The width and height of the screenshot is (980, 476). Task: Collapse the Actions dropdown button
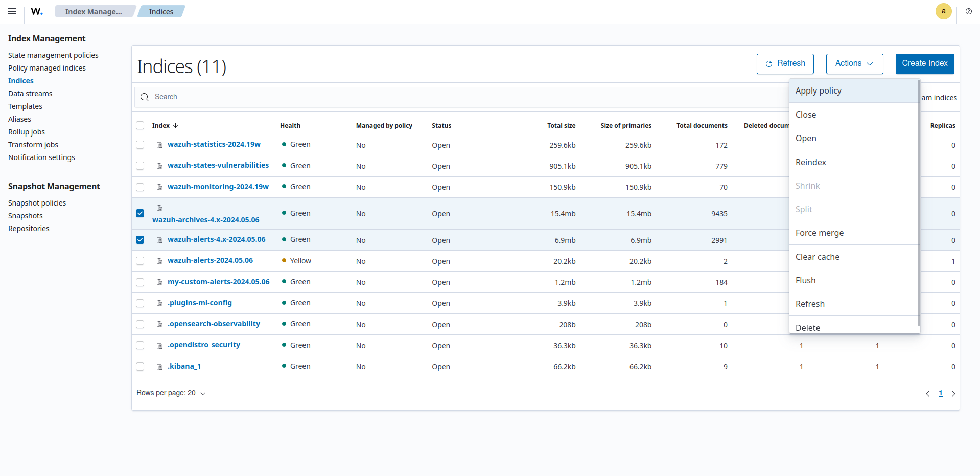point(854,63)
